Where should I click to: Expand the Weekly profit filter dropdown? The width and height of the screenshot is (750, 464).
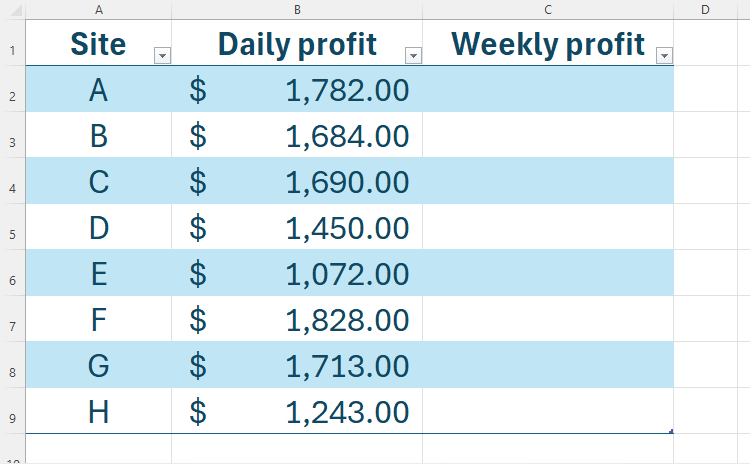point(664,56)
